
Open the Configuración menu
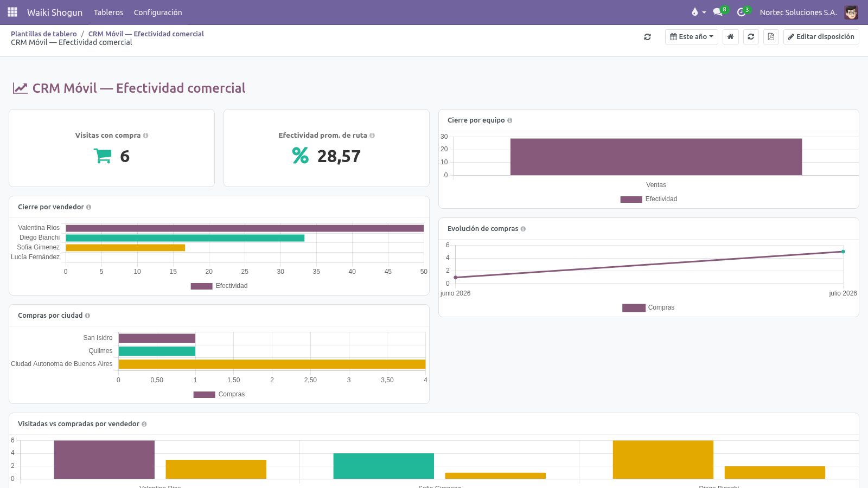pos(158,12)
